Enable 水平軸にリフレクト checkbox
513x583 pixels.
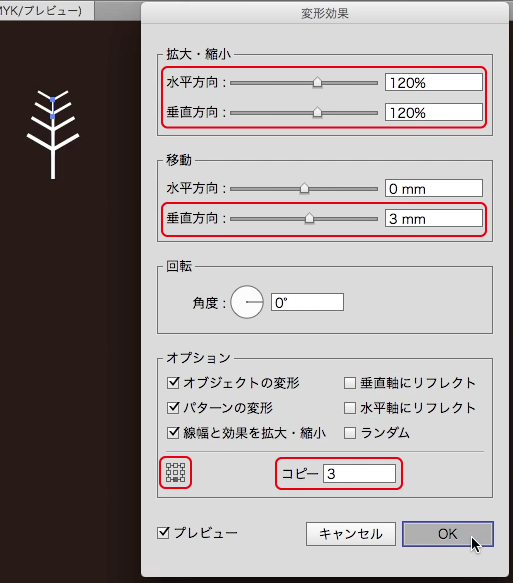(x=350, y=408)
